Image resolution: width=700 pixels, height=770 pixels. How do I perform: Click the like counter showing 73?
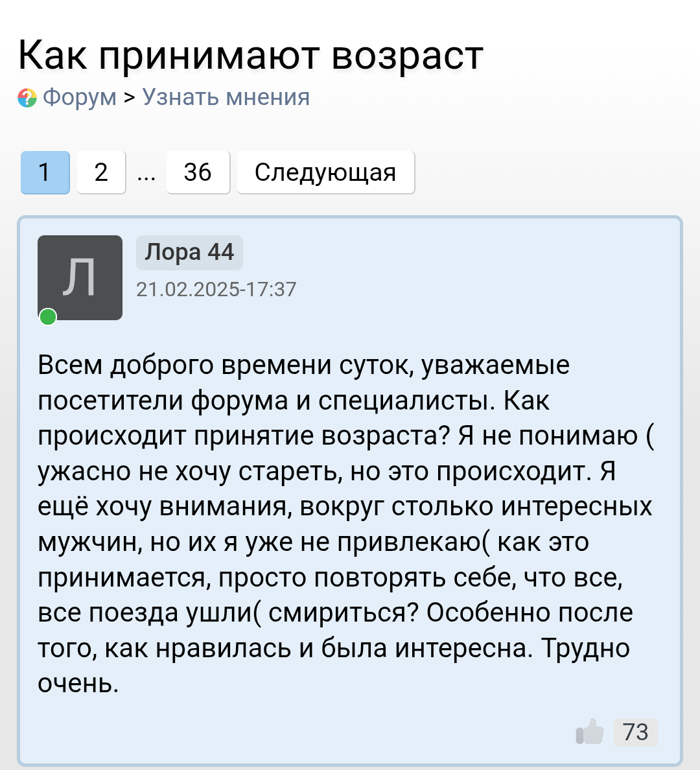[x=635, y=732]
